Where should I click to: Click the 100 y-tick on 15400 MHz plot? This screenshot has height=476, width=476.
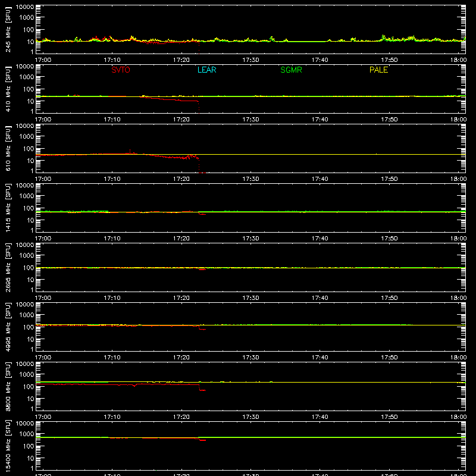29,446
